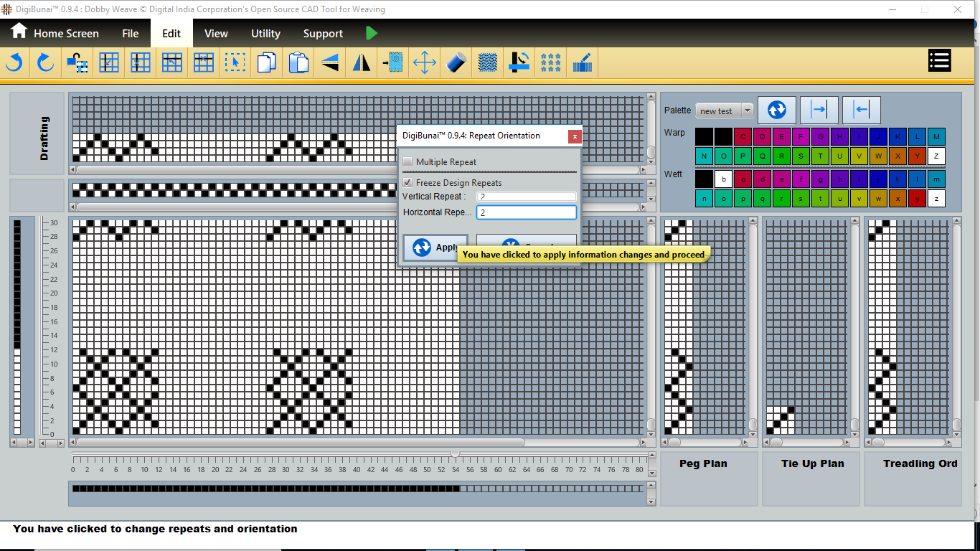980x551 pixels.
Task: Uncheck Freeze Design Repeats checkbox
Action: [x=408, y=183]
